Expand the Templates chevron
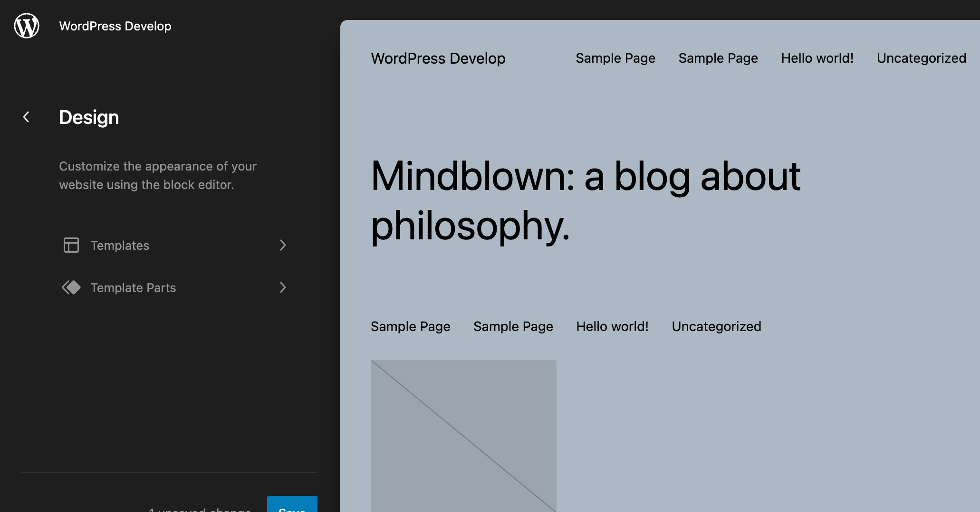The width and height of the screenshot is (980, 512). [283, 245]
